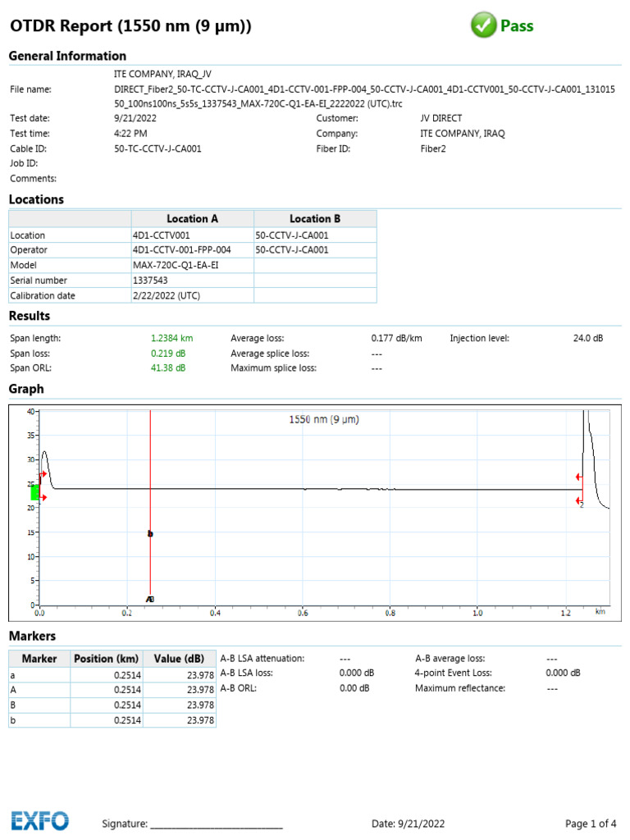Click the Cable ID value '50-TC-CCTV-J-CA001'

point(157,148)
